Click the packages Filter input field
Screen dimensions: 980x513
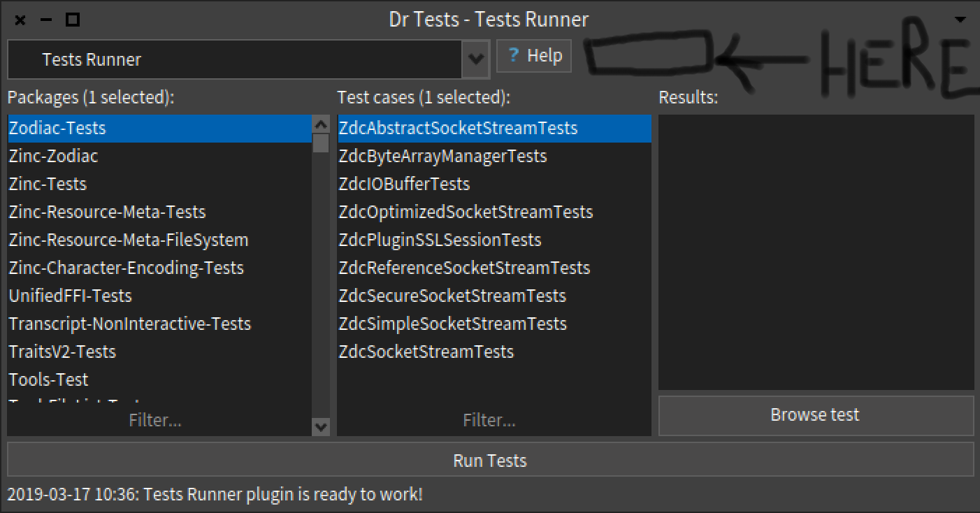(x=156, y=421)
